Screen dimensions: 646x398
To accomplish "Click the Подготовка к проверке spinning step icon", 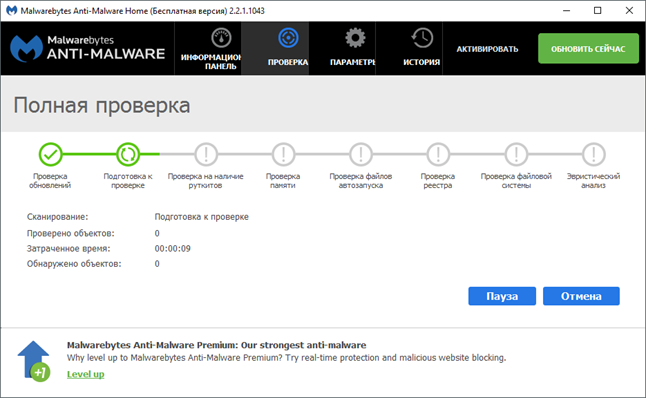I will 128,155.
